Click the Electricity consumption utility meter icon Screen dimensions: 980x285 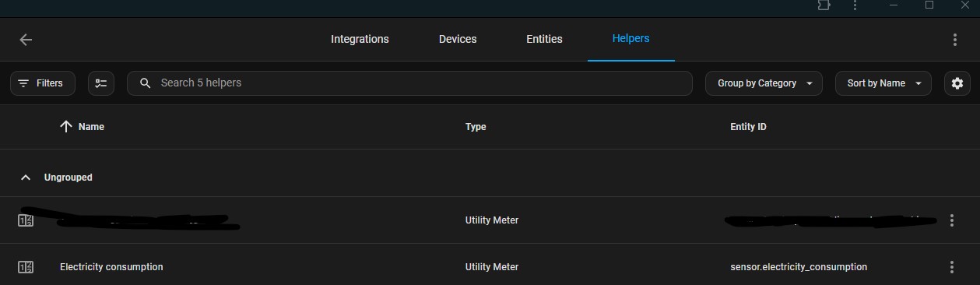(26, 267)
